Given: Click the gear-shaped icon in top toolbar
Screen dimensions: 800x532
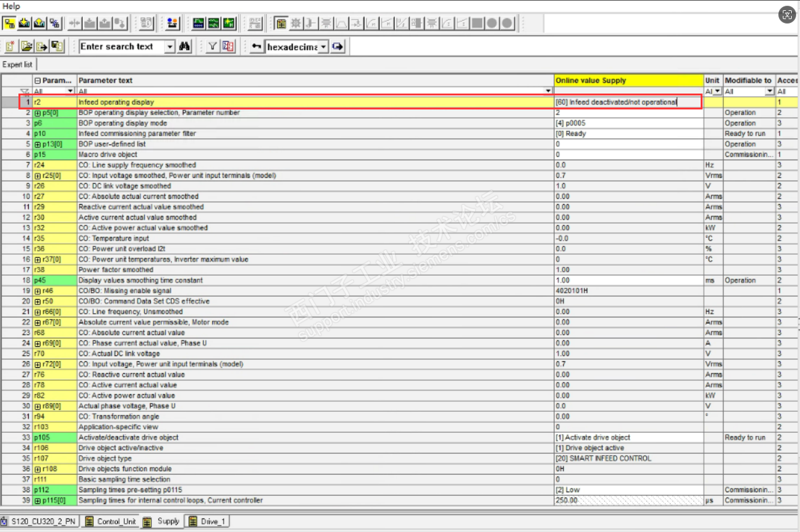Looking at the screenshot, I should coord(296,24).
